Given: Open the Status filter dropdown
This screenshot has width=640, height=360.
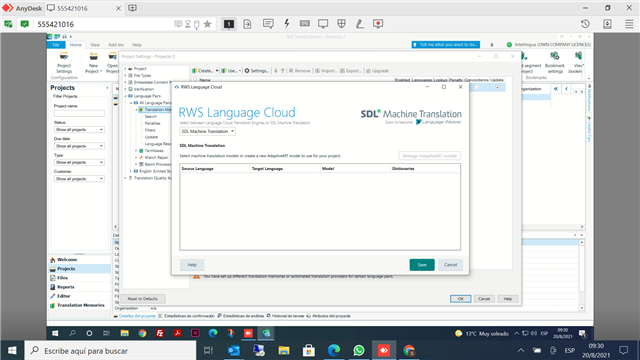Looking at the screenshot, I should click(79, 129).
